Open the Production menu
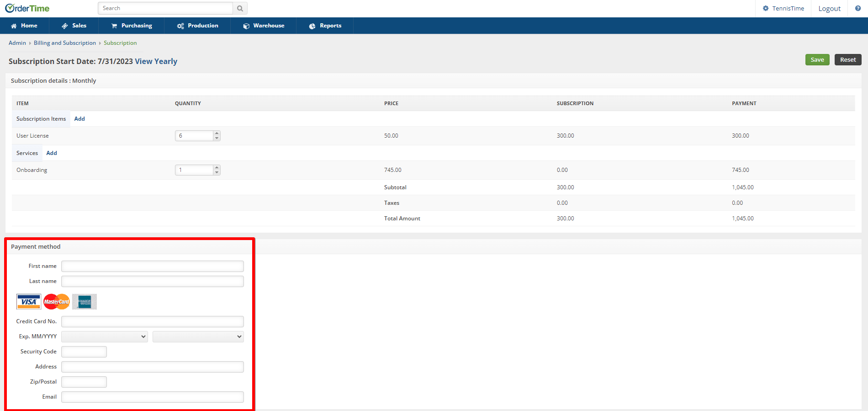The height and width of the screenshot is (411, 868). 197,26
